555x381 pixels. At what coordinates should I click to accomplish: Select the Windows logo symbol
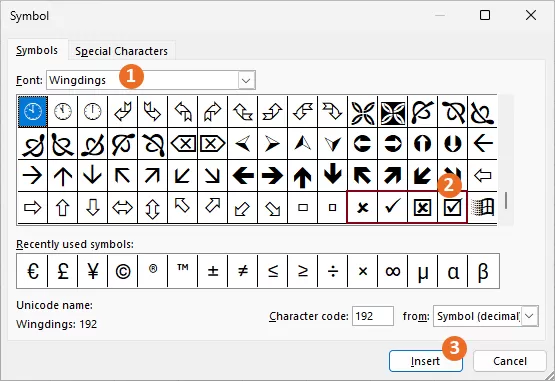[482, 207]
